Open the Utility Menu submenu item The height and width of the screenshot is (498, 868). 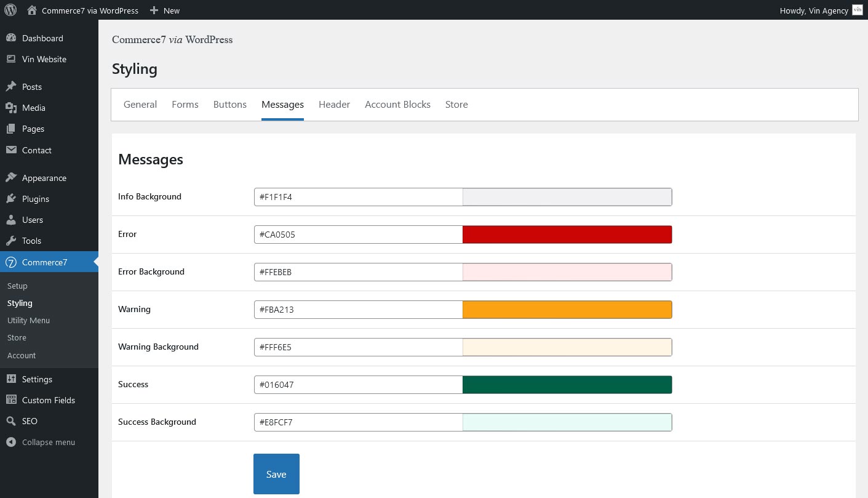click(x=28, y=320)
